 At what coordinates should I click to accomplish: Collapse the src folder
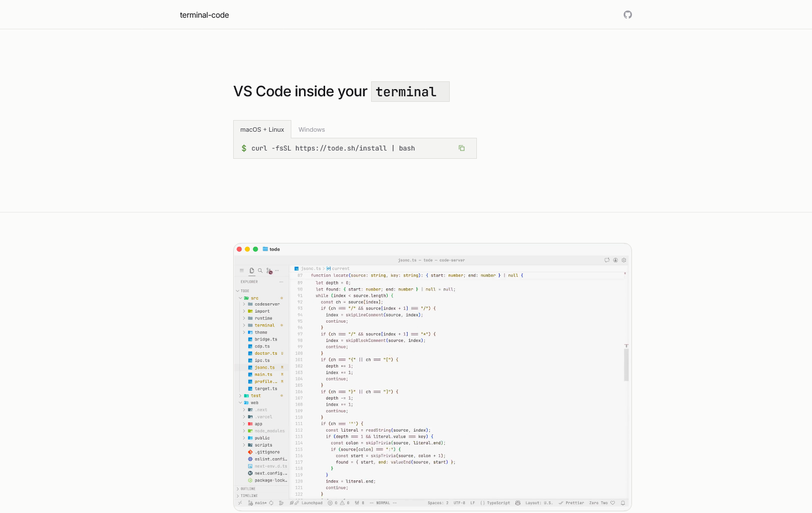pos(240,298)
